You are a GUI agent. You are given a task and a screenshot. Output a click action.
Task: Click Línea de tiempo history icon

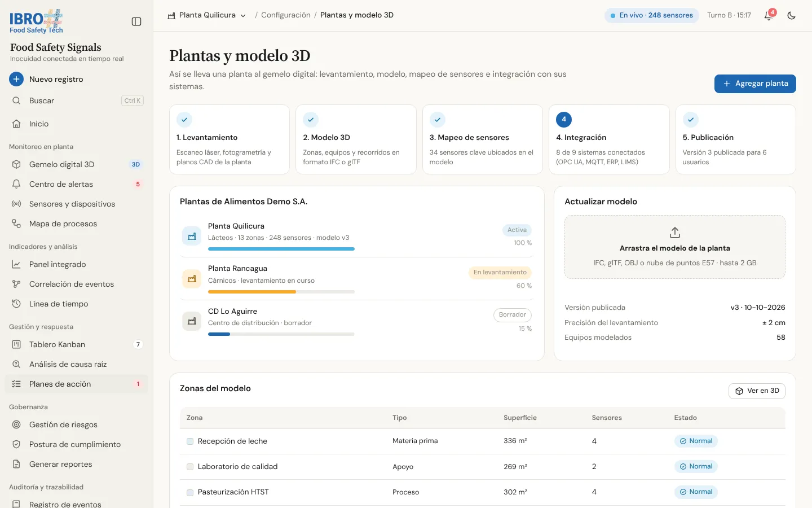[x=16, y=304]
